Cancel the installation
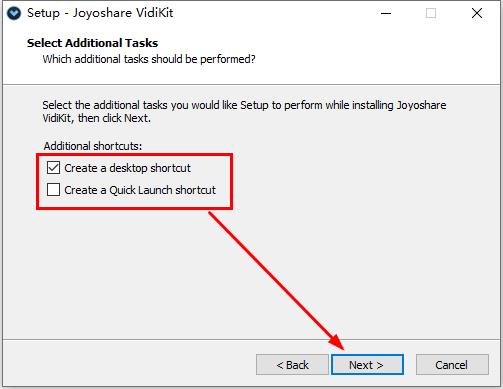This screenshot has width=503, height=389. pyautogui.click(x=452, y=365)
